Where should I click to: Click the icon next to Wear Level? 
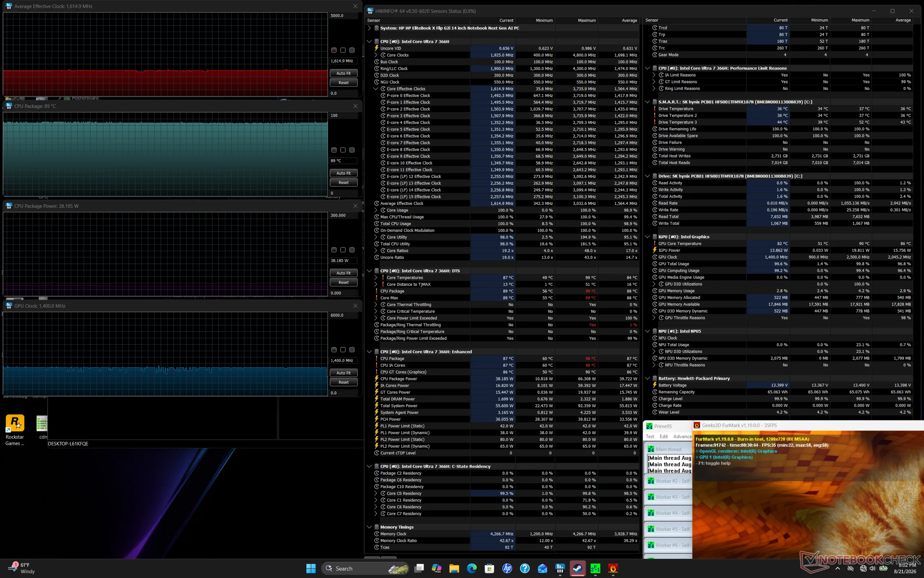pyautogui.click(x=655, y=413)
